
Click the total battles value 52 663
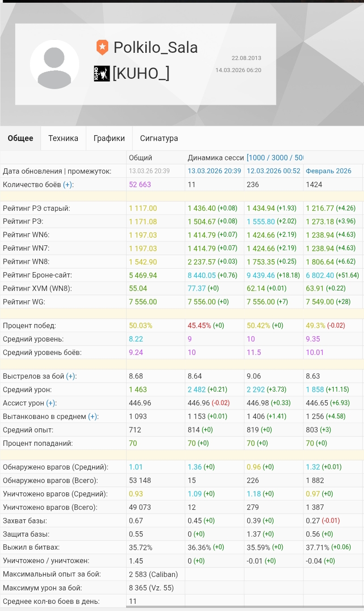pyautogui.click(x=140, y=184)
